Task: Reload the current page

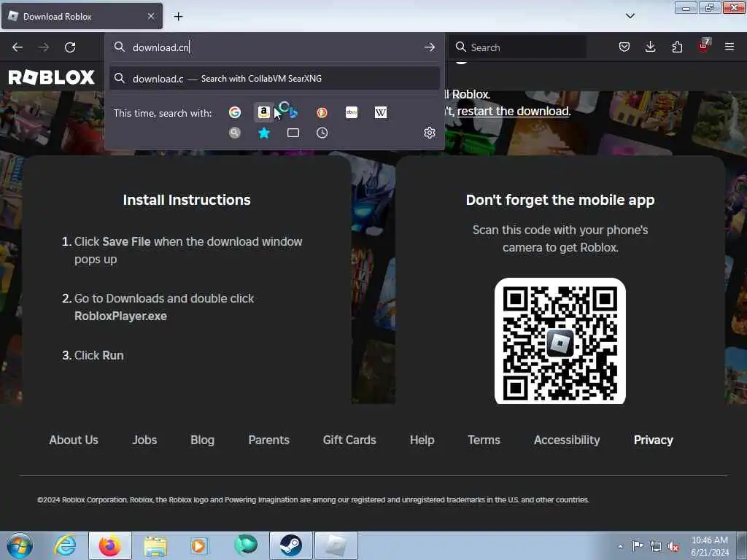Action: 70,47
